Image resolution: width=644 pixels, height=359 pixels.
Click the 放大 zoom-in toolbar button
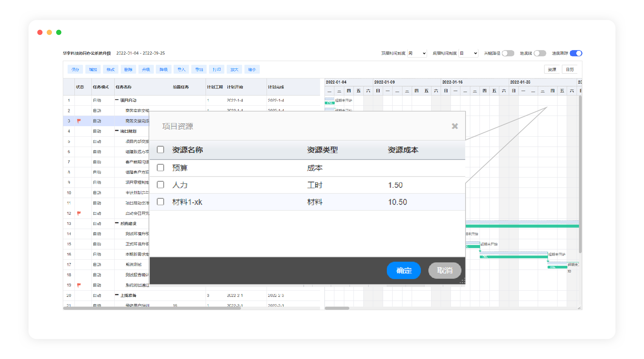[x=234, y=70]
